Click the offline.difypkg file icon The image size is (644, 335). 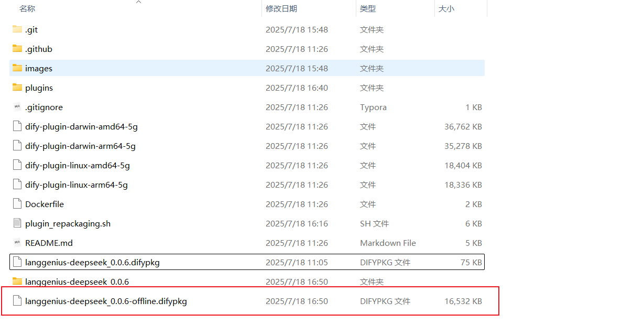coord(17,301)
